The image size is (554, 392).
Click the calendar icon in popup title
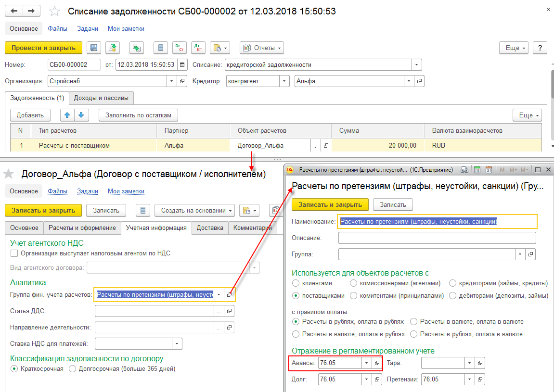pyautogui.click(x=489, y=170)
